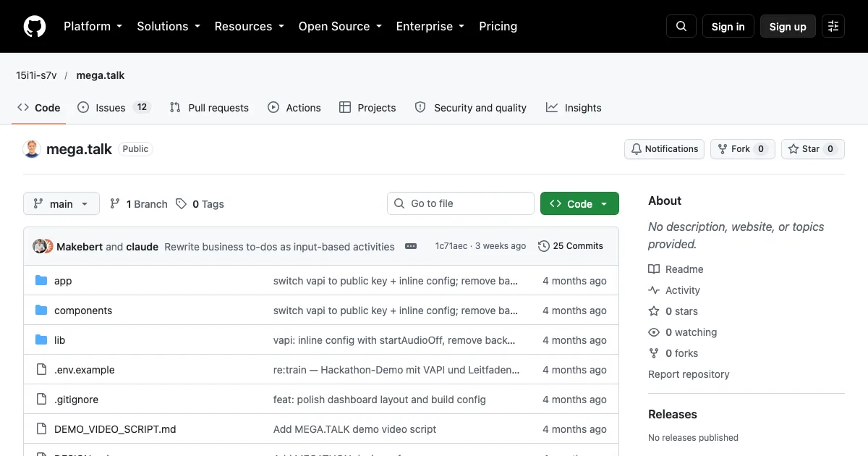This screenshot has width=868, height=456.
Task: Fork the mega.talk repository
Action: pyautogui.click(x=743, y=149)
